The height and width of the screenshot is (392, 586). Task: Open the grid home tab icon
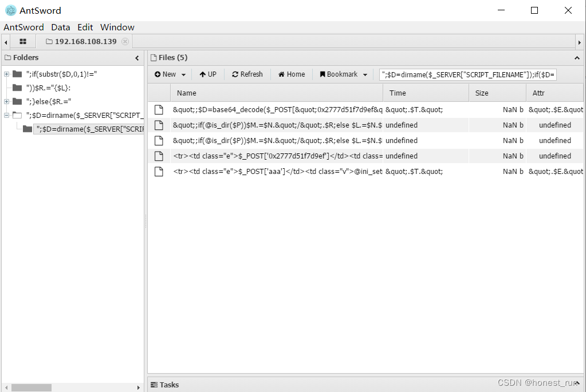pos(23,41)
